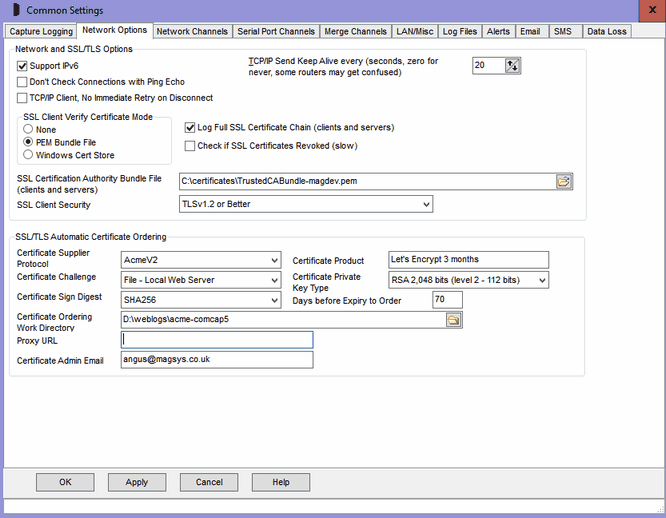Browse for SSL Certification Authority Bundle File
Viewport: 666px width, 518px height.
(x=564, y=181)
